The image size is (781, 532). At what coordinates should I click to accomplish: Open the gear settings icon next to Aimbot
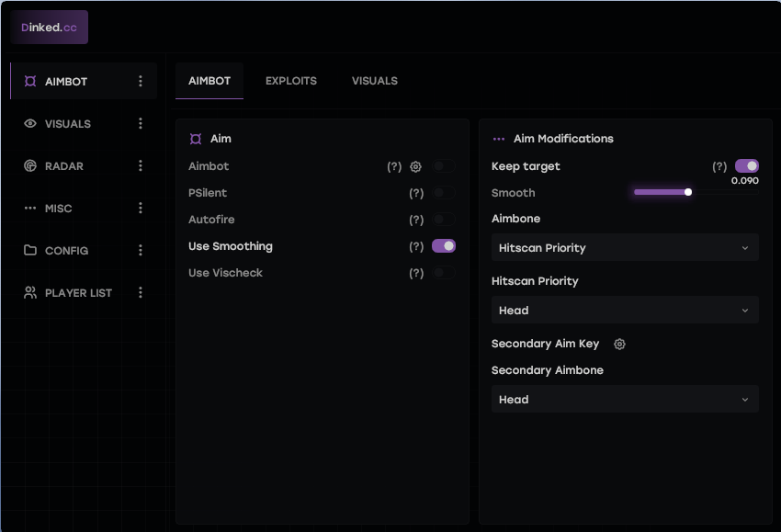tap(415, 167)
